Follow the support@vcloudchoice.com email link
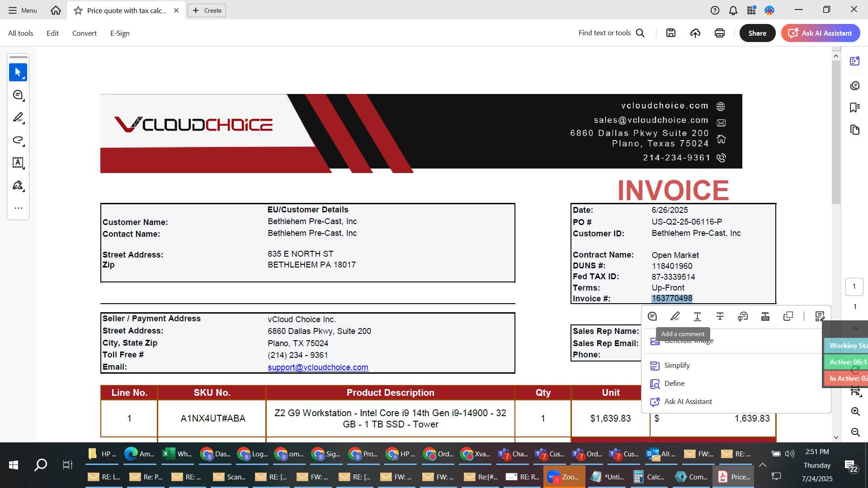868x488 pixels. click(318, 367)
